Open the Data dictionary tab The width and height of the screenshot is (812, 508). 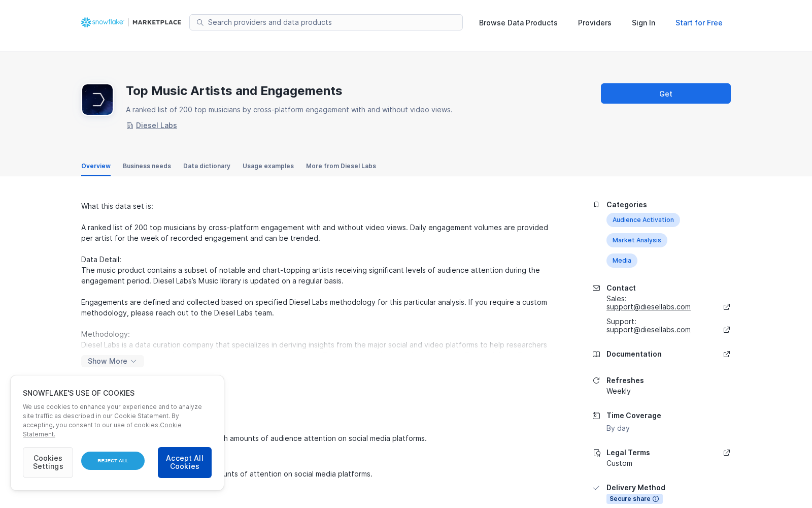point(207,166)
